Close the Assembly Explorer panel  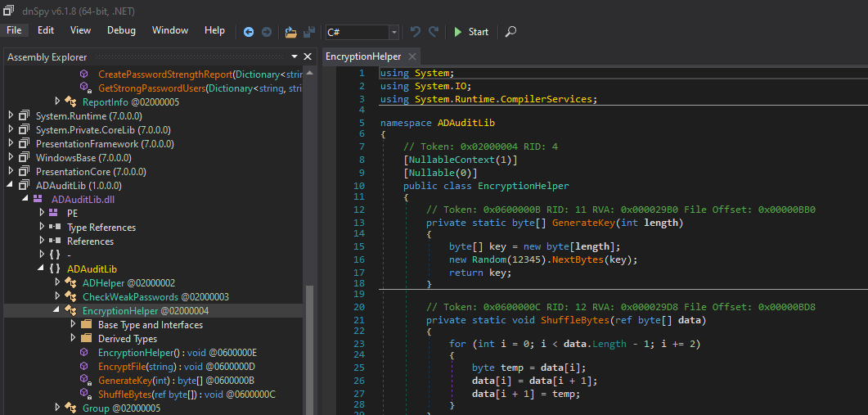(x=308, y=56)
